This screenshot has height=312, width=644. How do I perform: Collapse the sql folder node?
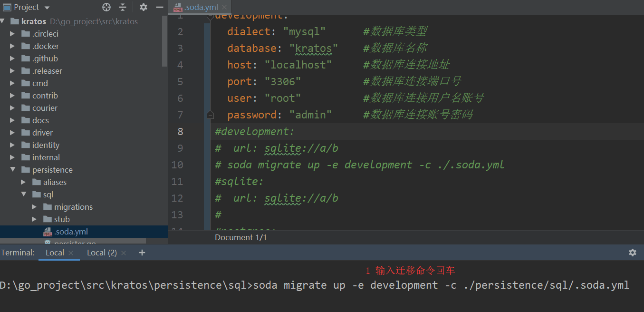point(23,195)
